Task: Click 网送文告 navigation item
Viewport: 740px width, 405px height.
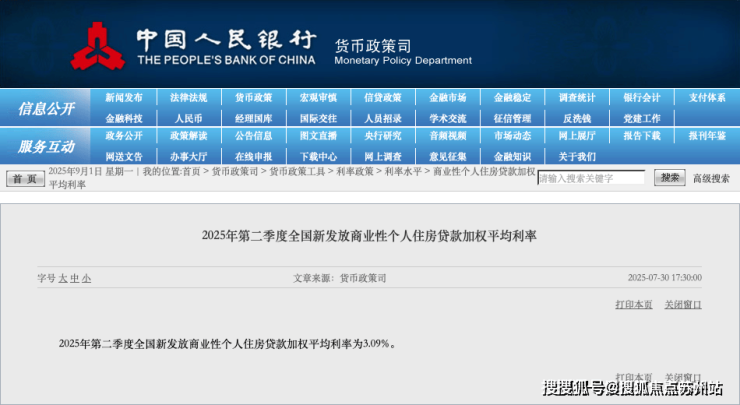Action: tap(124, 156)
